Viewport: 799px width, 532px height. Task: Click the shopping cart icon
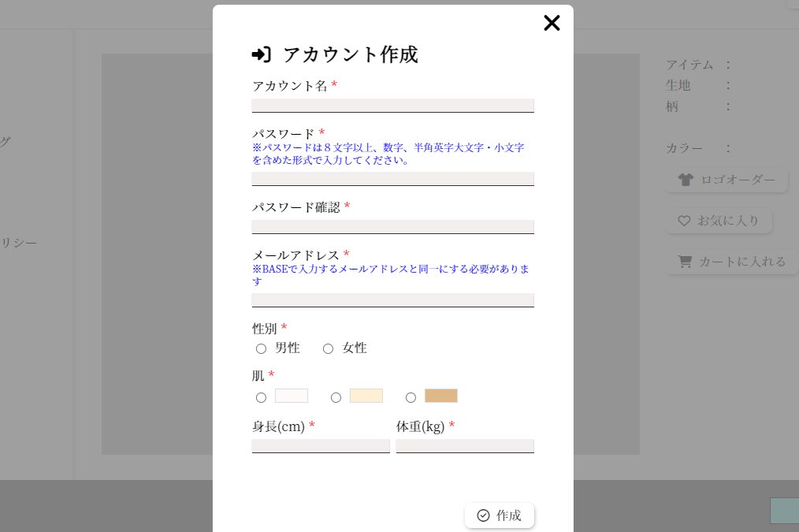click(x=685, y=262)
